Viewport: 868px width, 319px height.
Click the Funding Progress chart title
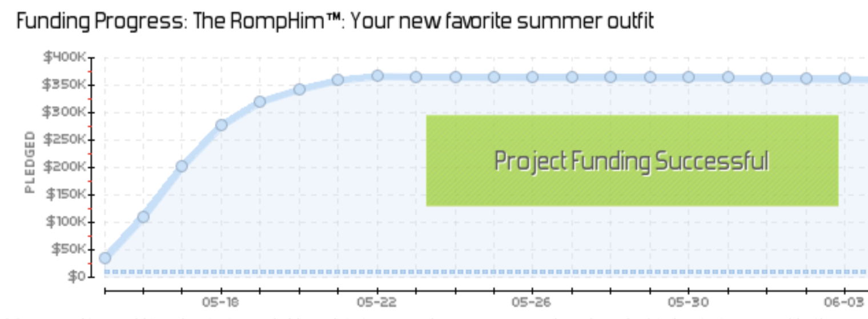coord(335,22)
